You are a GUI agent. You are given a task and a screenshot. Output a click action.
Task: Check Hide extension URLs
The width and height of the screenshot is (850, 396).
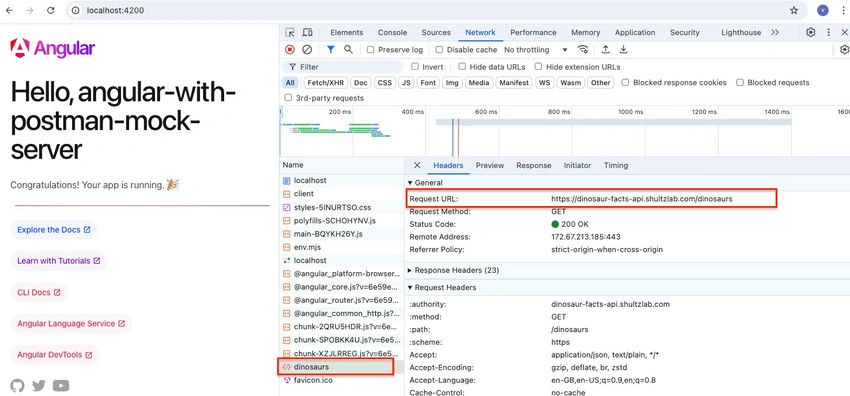pyautogui.click(x=538, y=67)
